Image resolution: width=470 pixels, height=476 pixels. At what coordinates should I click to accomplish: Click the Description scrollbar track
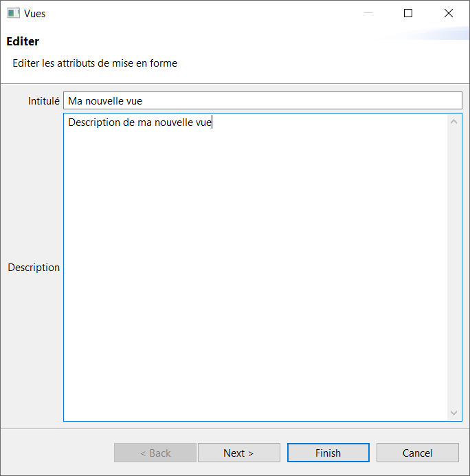454,268
